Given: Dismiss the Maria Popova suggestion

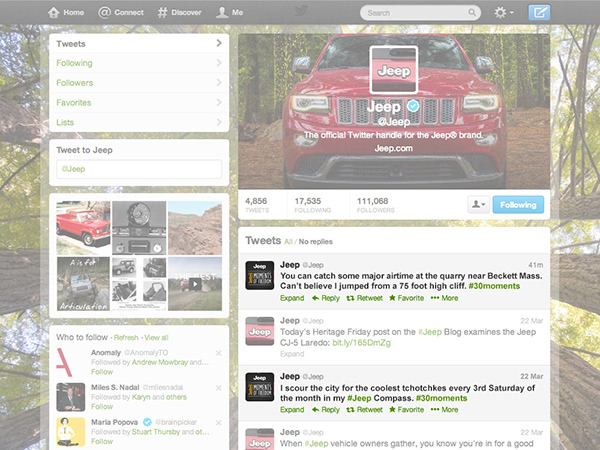Looking at the screenshot, I should (x=218, y=422).
